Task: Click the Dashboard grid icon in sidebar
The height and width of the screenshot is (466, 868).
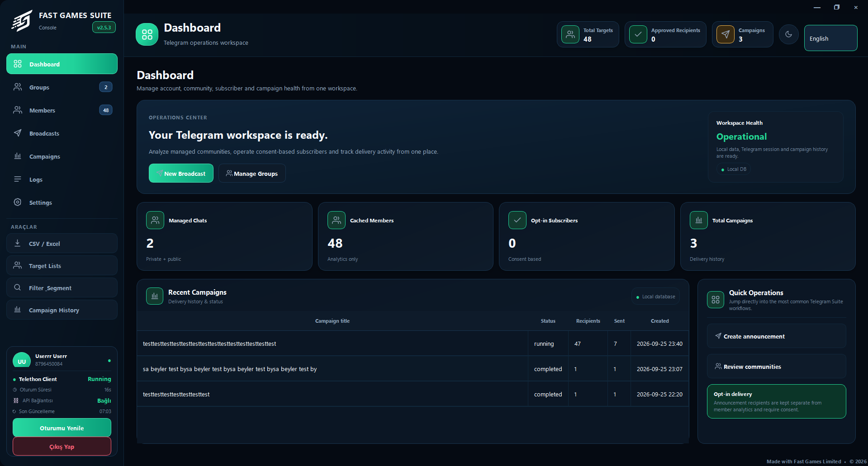Action: click(x=18, y=64)
